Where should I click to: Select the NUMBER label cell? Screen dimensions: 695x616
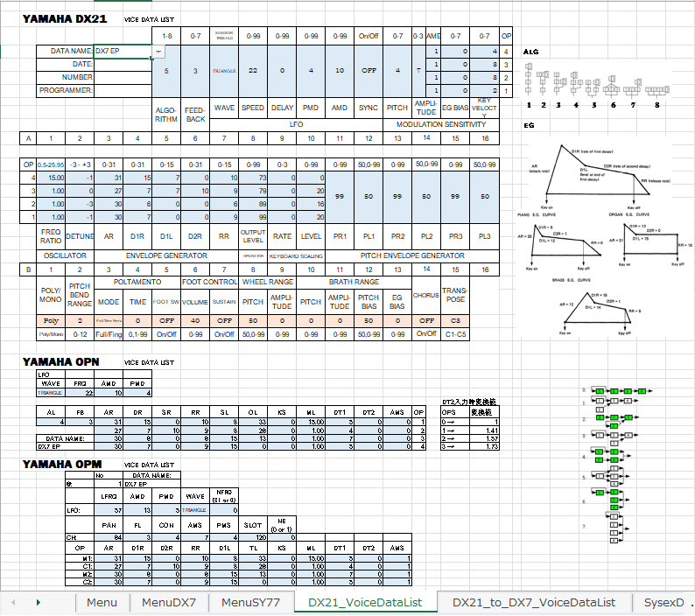point(65,77)
